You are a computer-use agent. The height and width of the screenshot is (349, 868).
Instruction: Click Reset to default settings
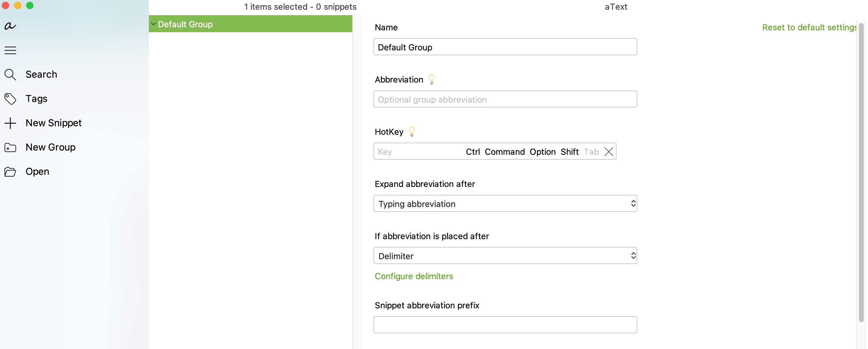809,27
